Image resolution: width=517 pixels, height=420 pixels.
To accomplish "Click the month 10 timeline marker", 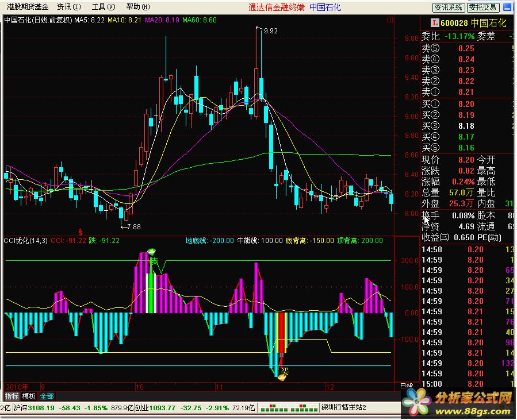I will pos(140,387).
